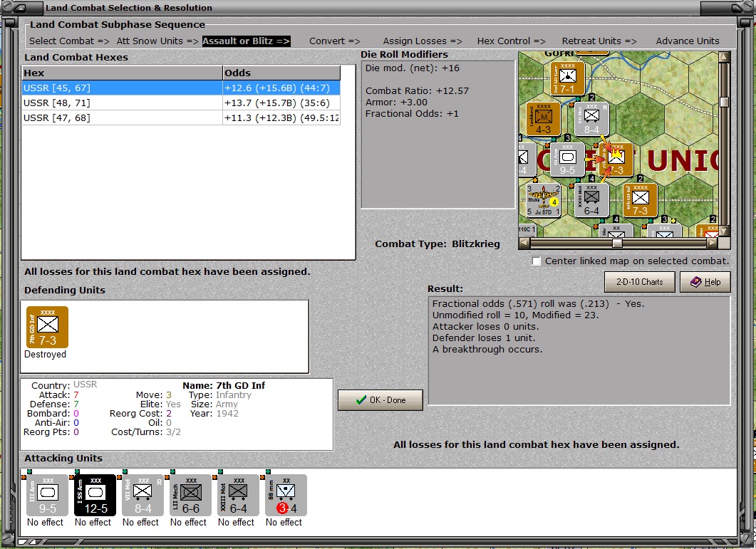756x549 pixels.
Task: Click the 7-1 infantry unit on map
Action: pyautogui.click(x=567, y=78)
